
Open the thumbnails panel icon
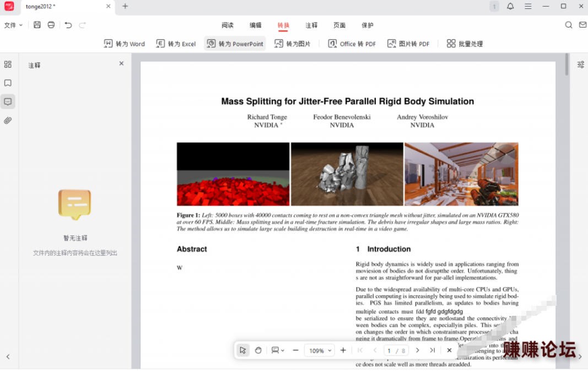tap(8, 64)
